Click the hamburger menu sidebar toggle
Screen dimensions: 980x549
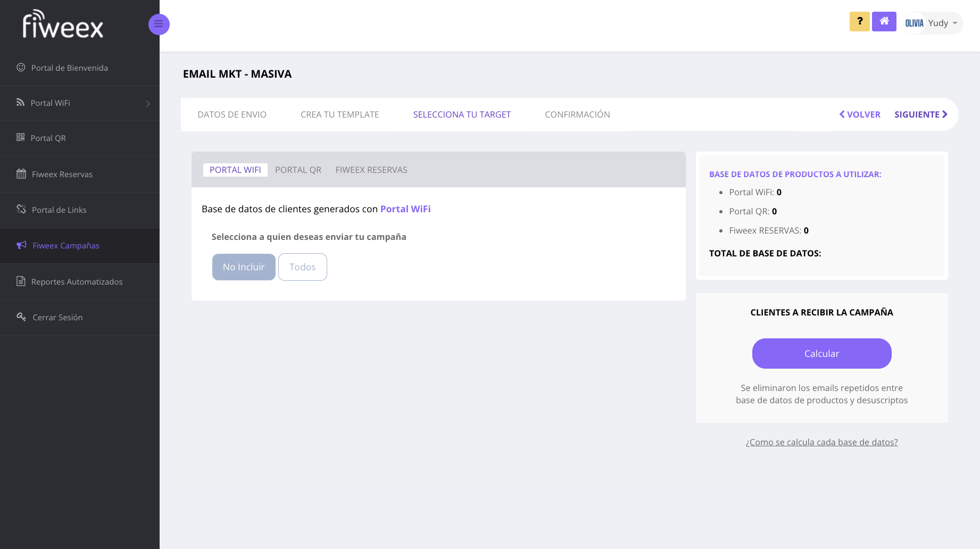(159, 24)
